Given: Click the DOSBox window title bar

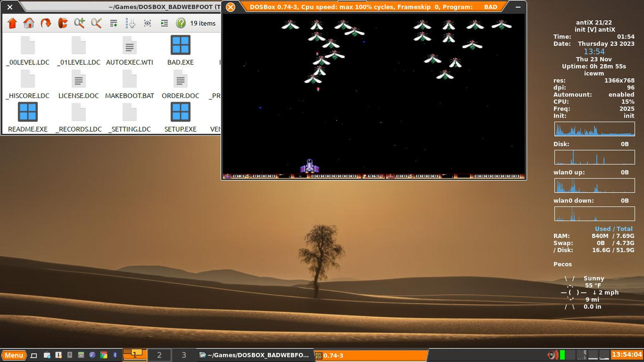Looking at the screenshot, I should pos(373,7).
